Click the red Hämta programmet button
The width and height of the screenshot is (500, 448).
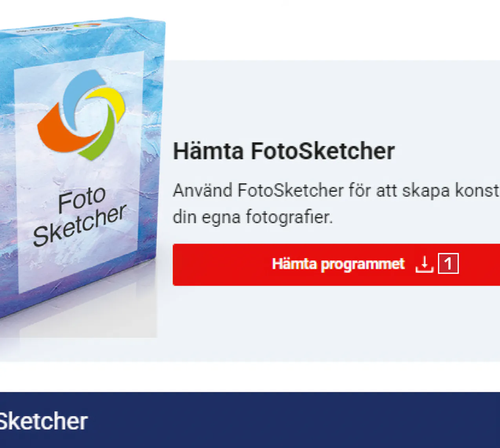click(x=336, y=264)
